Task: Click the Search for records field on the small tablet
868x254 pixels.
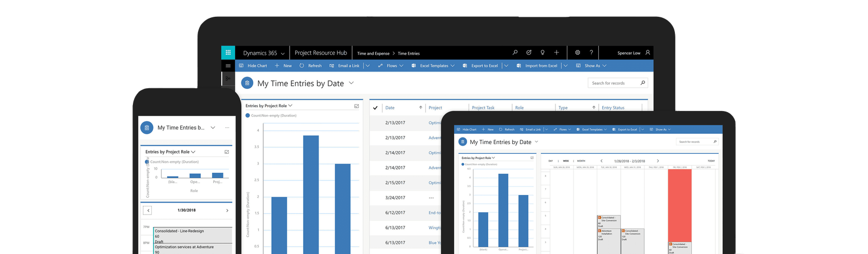Action: 698,142
